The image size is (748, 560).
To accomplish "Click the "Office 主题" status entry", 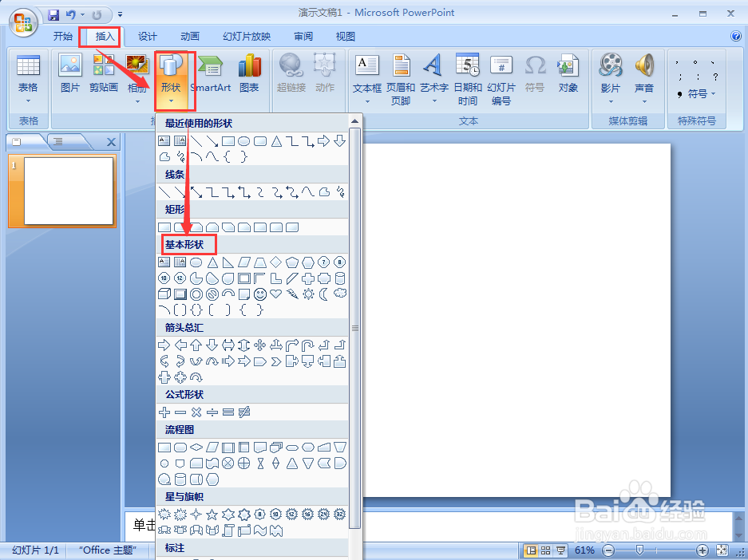I will click(x=108, y=550).
